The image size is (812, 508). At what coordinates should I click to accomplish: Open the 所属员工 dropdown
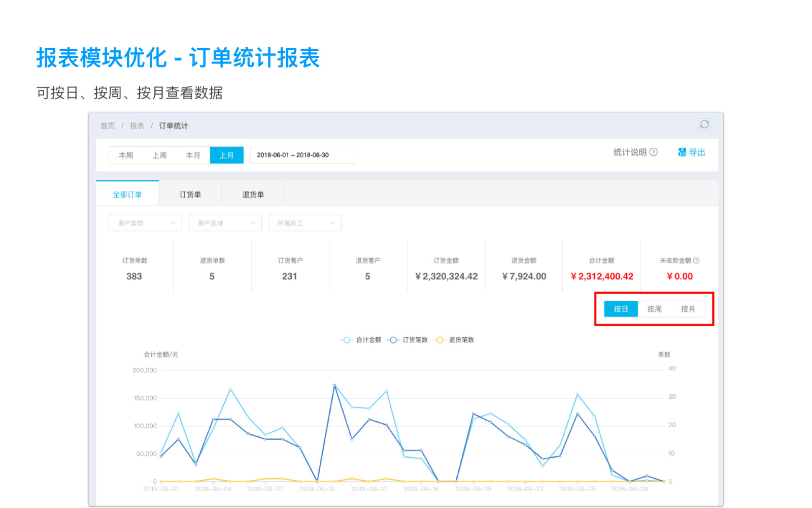(304, 223)
